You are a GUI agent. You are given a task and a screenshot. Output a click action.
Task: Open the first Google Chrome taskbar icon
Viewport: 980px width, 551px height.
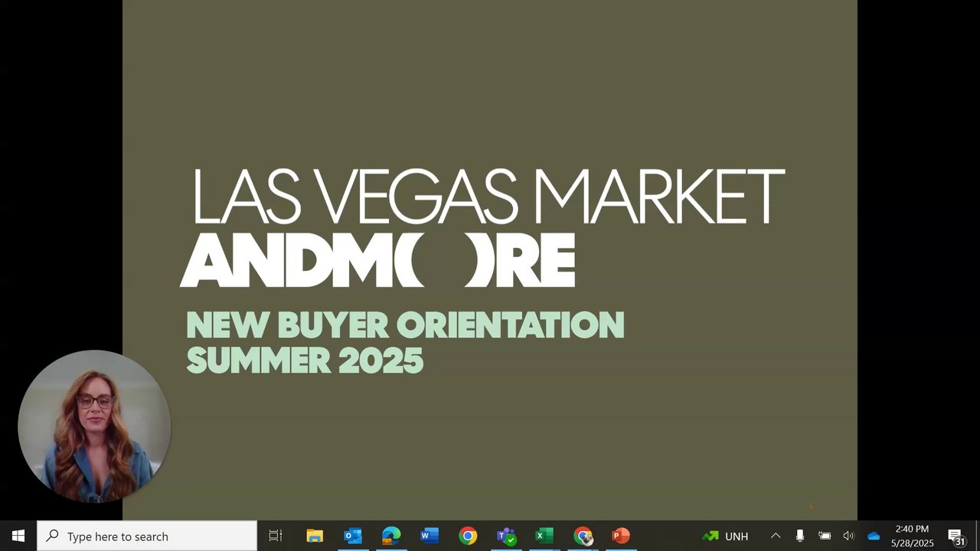pyautogui.click(x=468, y=536)
